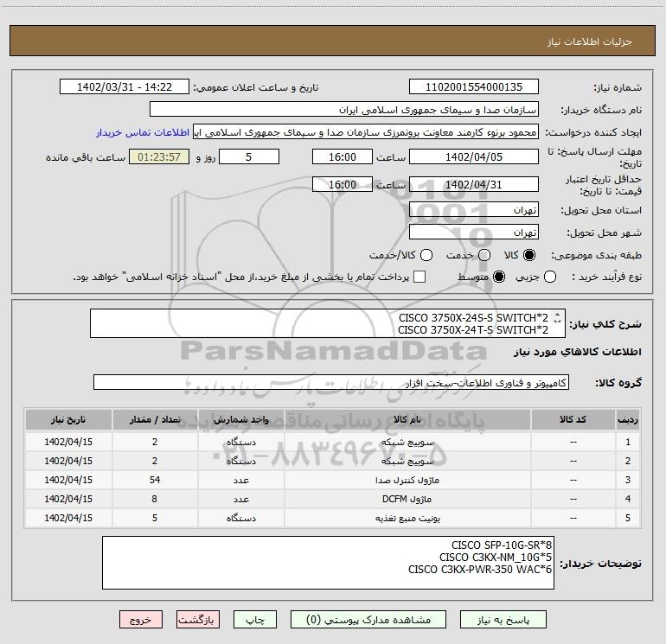Click the response deadline date 1402/04/05
Screen dimensions: 666x644
[x=474, y=156]
